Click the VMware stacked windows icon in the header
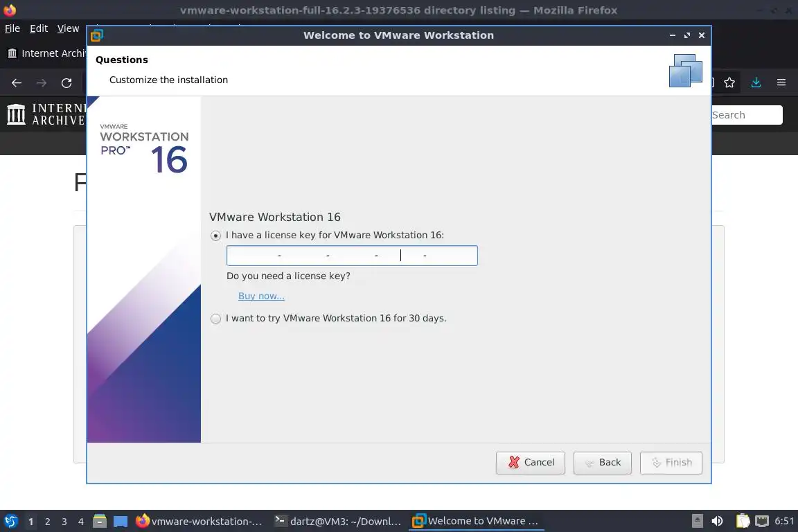Image resolution: width=798 pixels, height=532 pixels. pyautogui.click(x=685, y=71)
